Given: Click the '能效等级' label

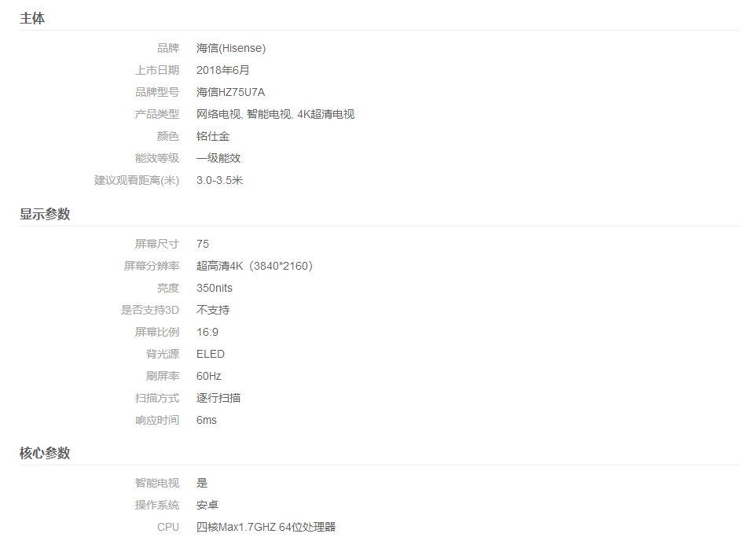Looking at the screenshot, I should coord(157,158).
